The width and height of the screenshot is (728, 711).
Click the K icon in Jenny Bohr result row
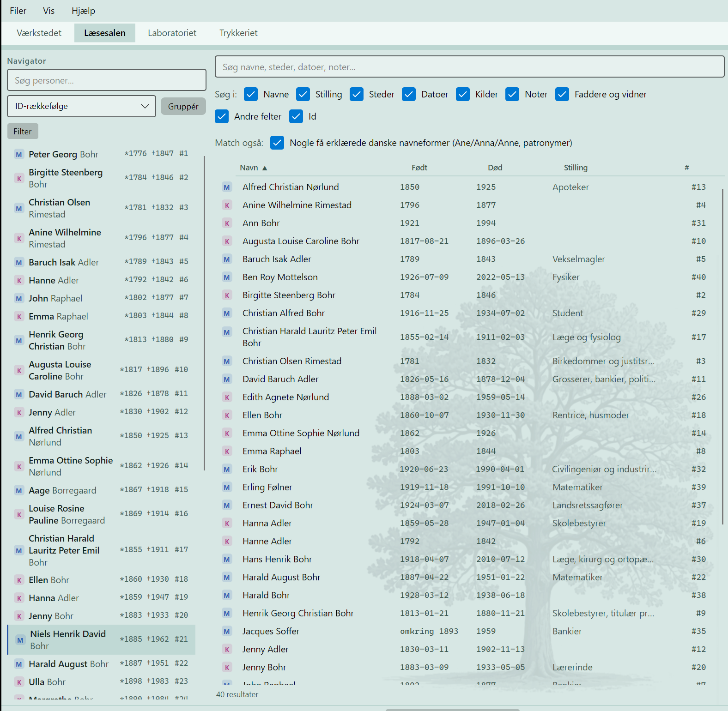click(x=227, y=668)
